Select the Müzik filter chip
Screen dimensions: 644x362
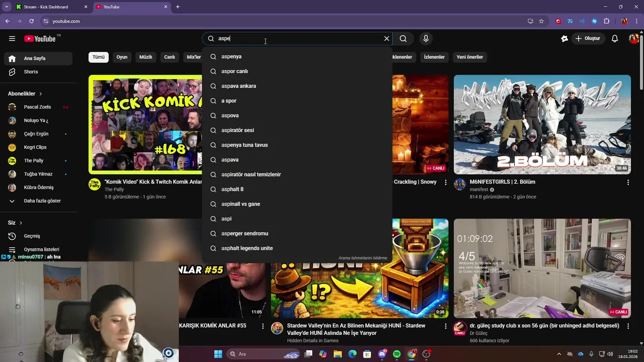coord(145,57)
